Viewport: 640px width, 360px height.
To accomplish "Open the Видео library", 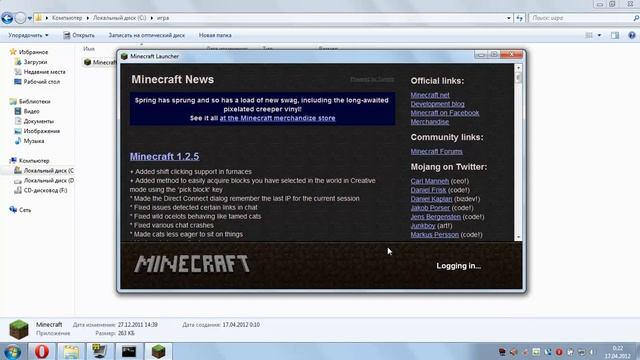I will tap(27, 111).
